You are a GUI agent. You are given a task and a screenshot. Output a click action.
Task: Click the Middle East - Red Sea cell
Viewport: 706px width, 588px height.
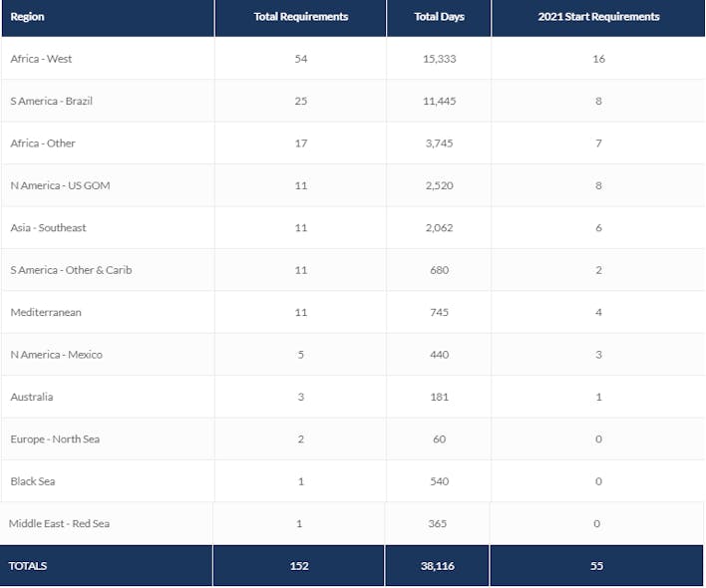[x=59, y=524]
